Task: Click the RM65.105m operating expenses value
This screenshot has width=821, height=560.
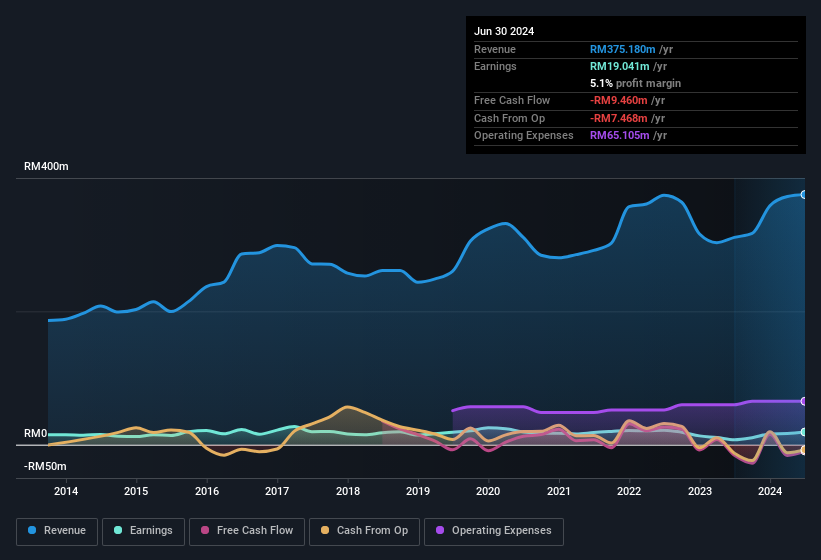Action: (619, 136)
